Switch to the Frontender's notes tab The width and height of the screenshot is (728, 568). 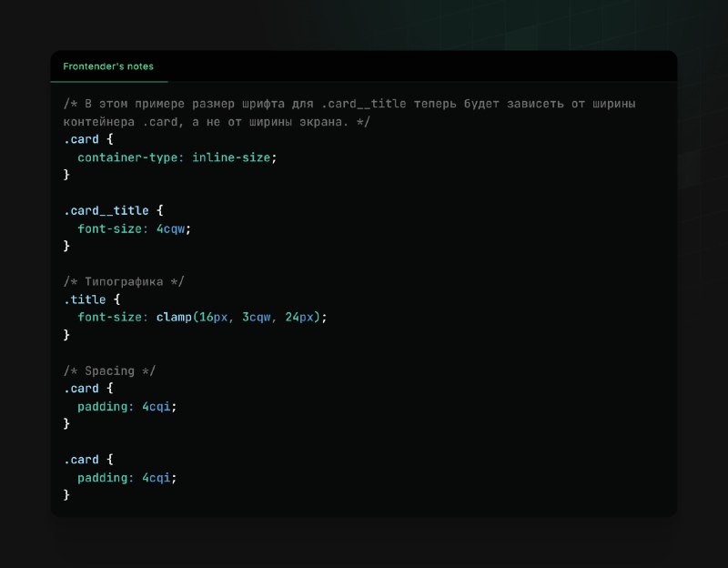point(108,66)
